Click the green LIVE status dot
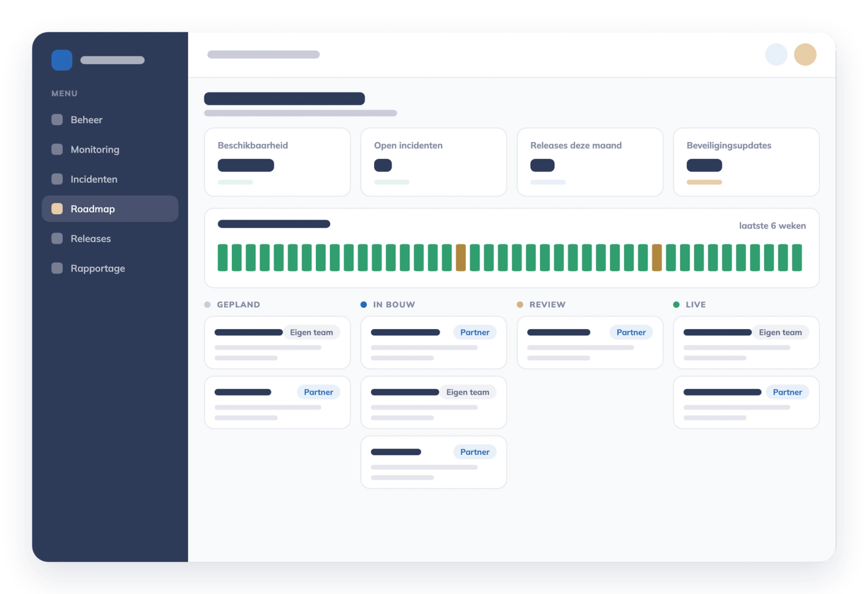Viewport: 868px width, 594px height. [676, 304]
